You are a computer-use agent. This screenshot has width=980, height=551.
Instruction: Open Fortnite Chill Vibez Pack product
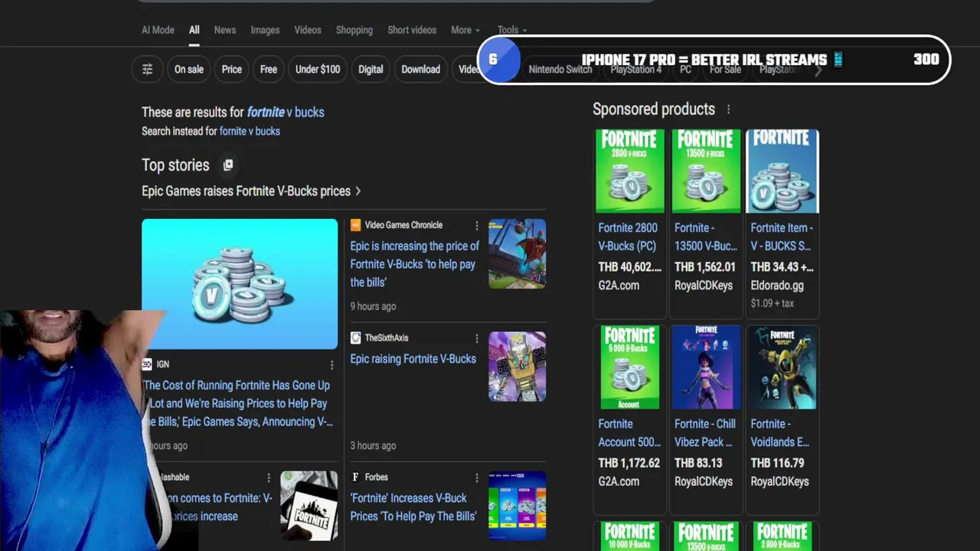pyautogui.click(x=706, y=433)
